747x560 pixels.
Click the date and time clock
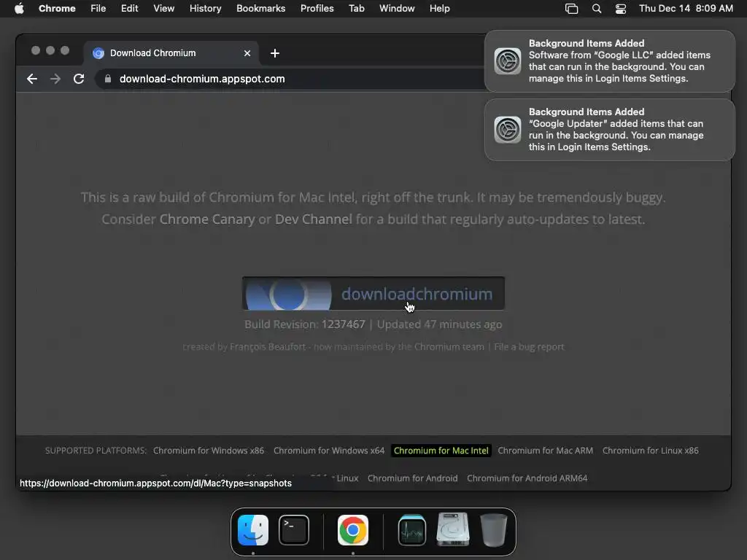pos(686,9)
